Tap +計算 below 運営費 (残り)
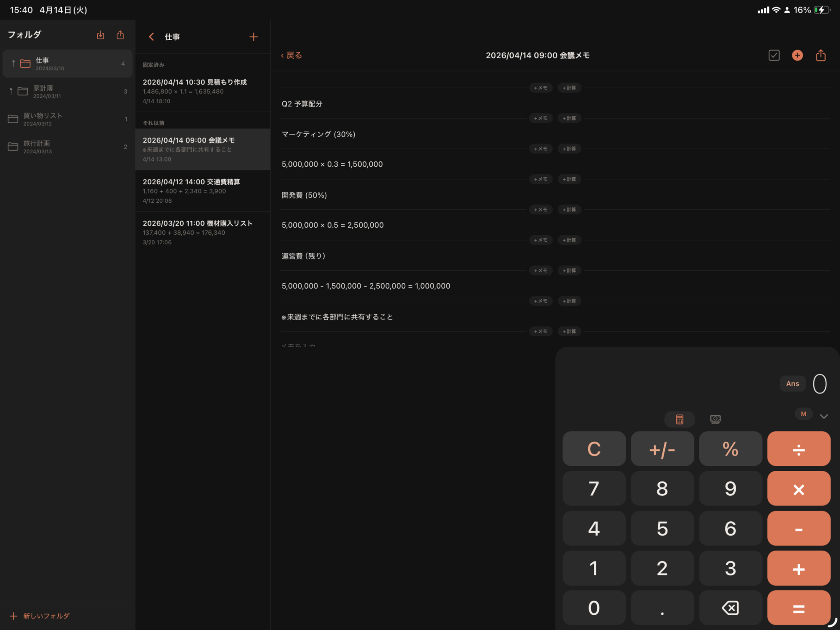The height and width of the screenshot is (630, 840). 569,270
